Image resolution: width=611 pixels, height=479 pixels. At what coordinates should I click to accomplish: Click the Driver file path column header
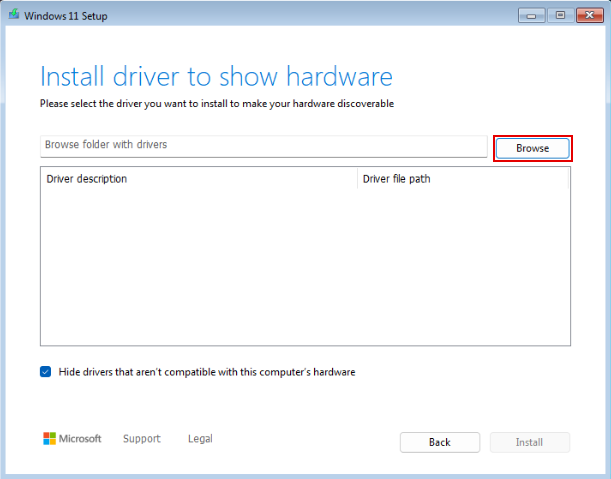pyautogui.click(x=396, y=179)
